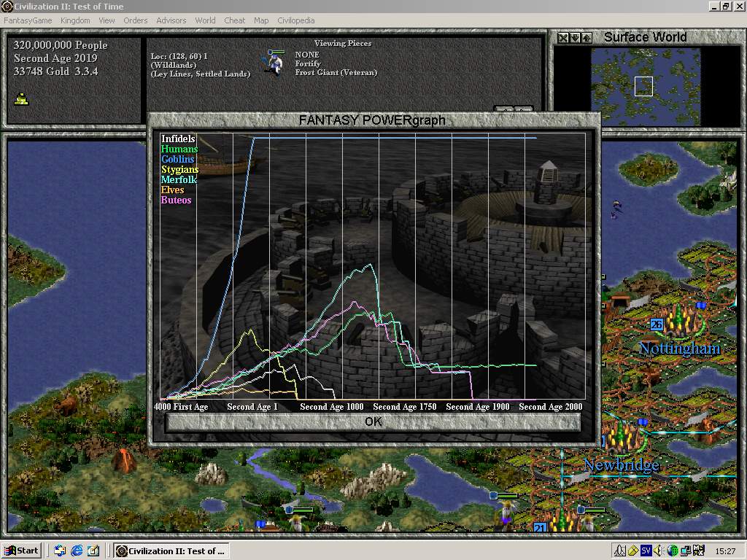Click the 'Viewing Pieces' heading
Image resolution: width=747 pixels, height=560 pixels.
(343, 43)
